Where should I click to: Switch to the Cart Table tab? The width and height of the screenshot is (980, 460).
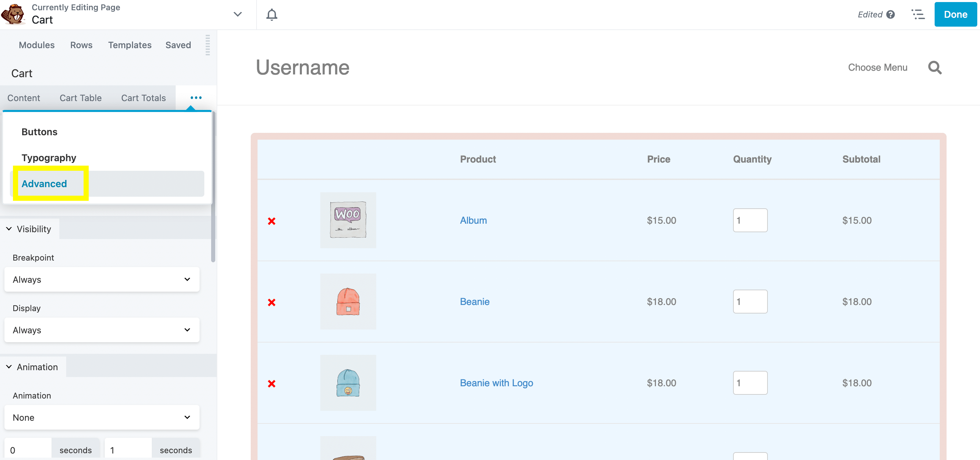click(80, 98)
